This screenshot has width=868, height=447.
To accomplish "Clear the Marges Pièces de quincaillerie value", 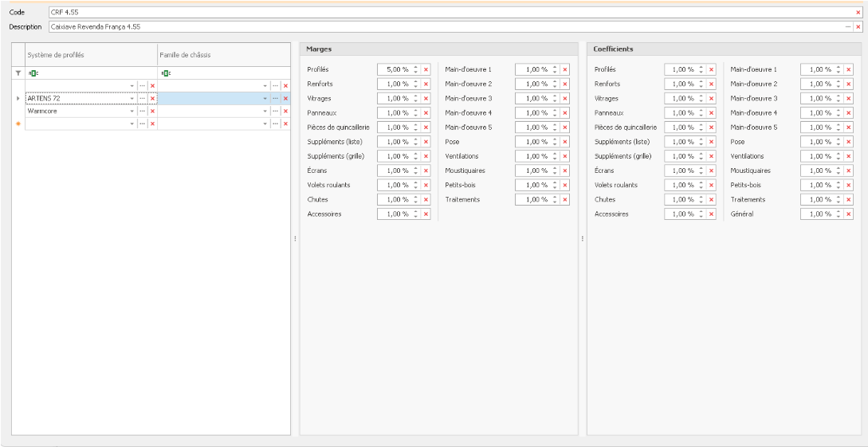I will 426,127.
